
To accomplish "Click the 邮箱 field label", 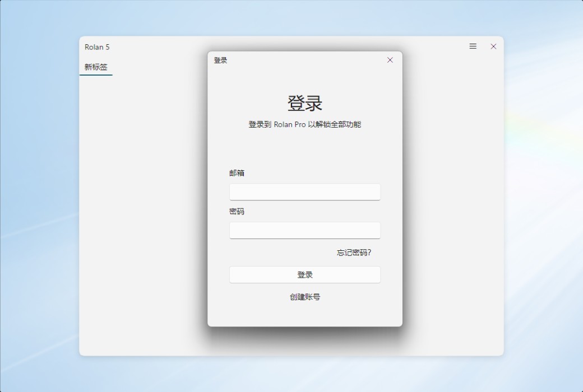I will 237,173.
